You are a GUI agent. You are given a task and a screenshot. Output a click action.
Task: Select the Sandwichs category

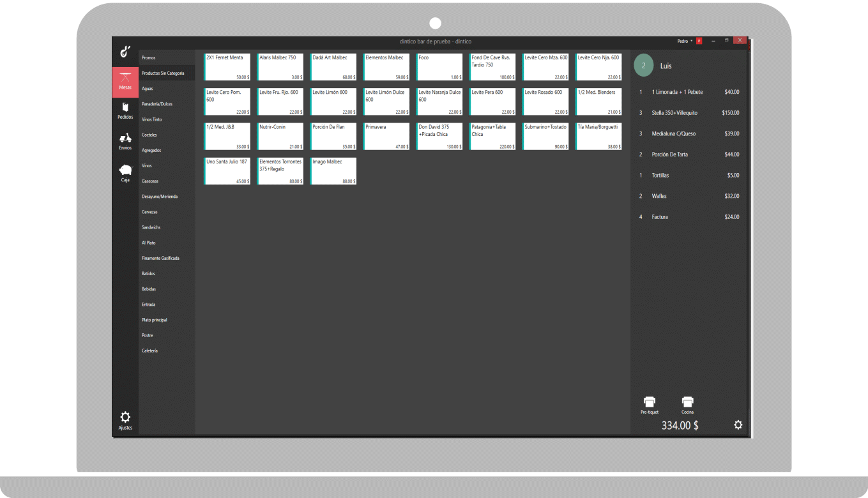167,227
